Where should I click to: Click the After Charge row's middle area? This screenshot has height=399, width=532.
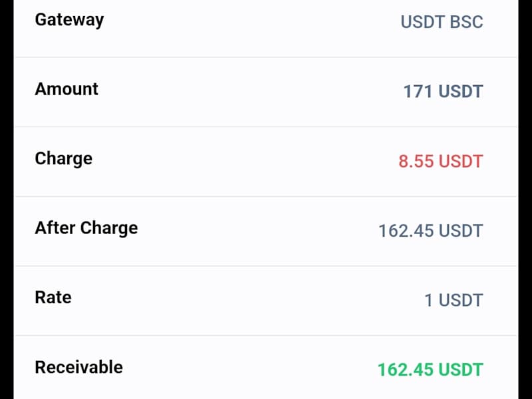coord(258,231)
